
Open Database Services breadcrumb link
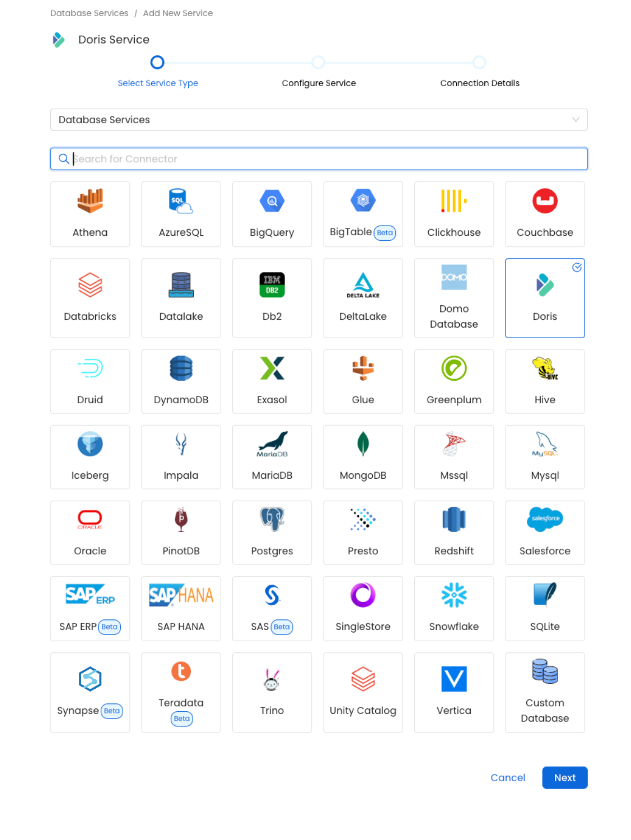tap(89, 13)
